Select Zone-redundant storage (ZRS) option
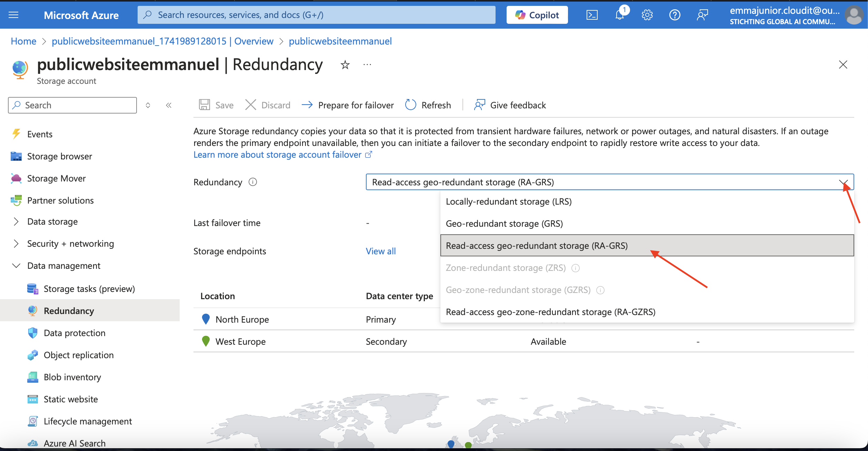The height and width of the screenshot is (451, 868). click(647, 268)
